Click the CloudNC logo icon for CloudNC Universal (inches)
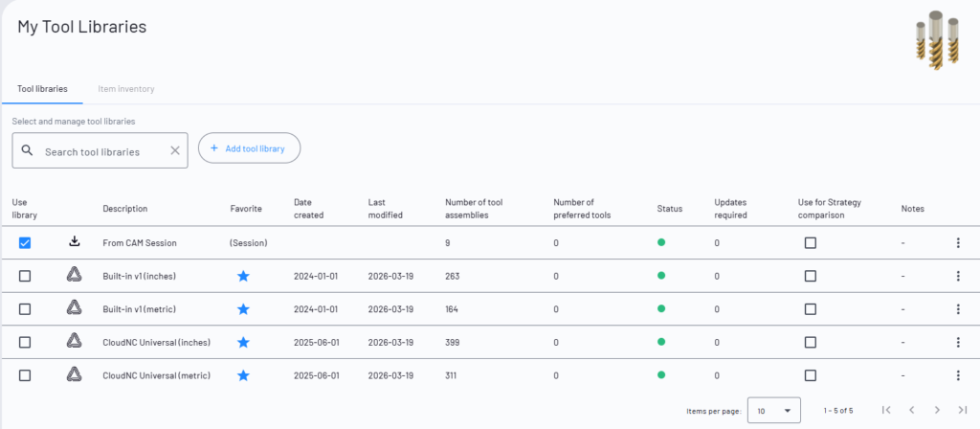 tap(75, 340)
